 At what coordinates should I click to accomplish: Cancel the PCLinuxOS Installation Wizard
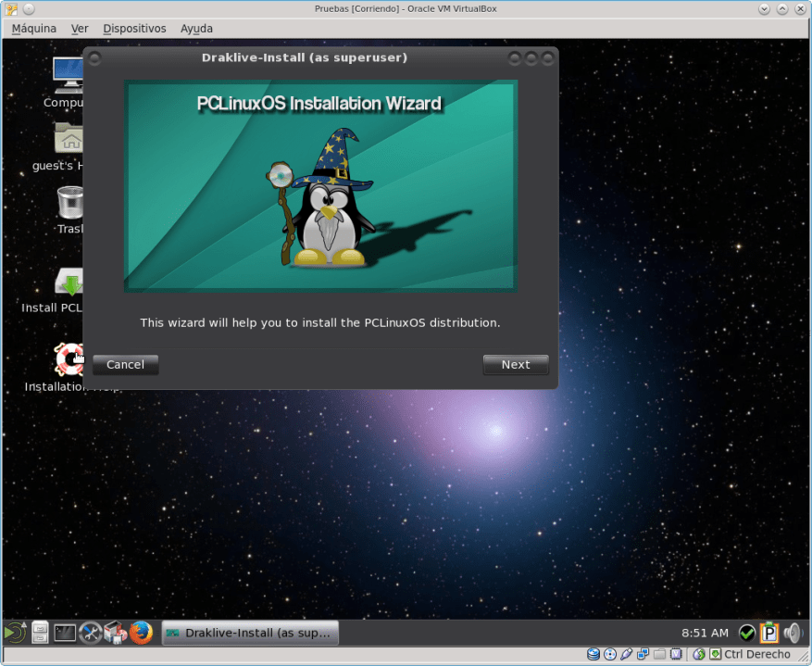125,364
